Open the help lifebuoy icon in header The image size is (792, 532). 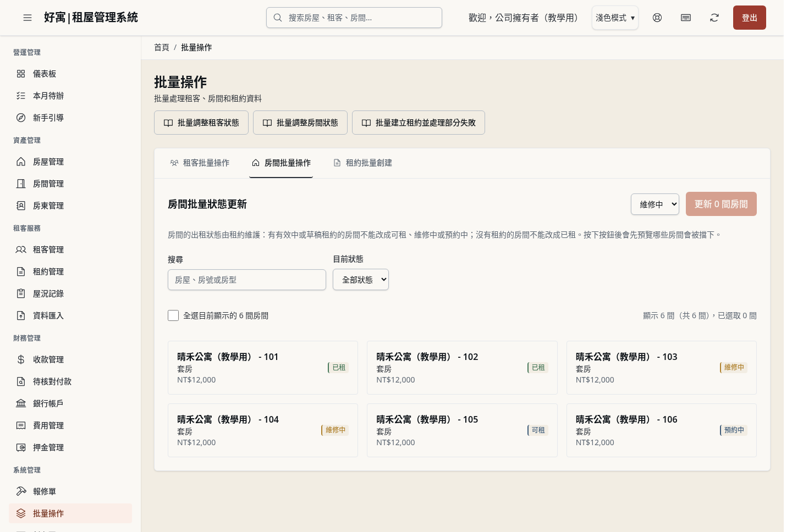[657, 18]
